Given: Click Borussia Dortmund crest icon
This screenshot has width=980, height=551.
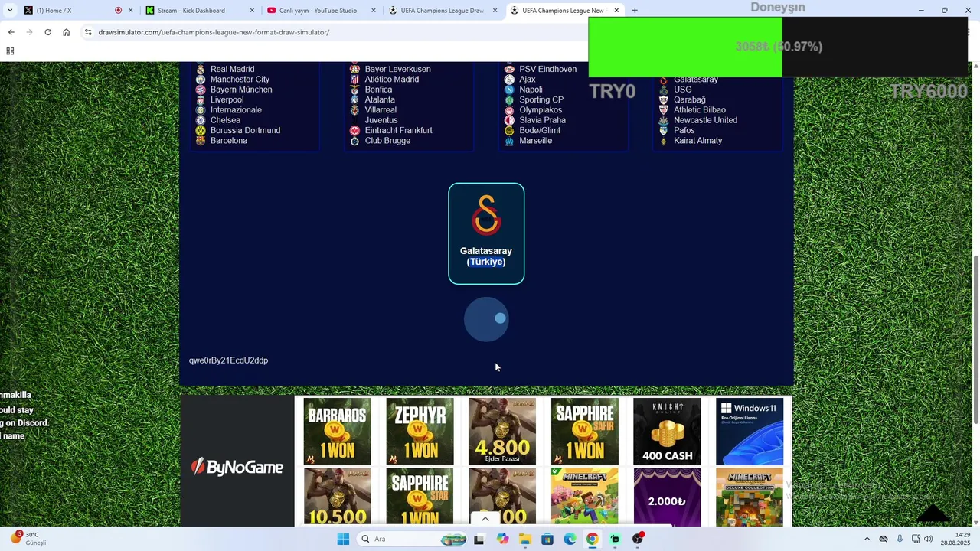Looking at the screenshot, I should tap(201, 130).
